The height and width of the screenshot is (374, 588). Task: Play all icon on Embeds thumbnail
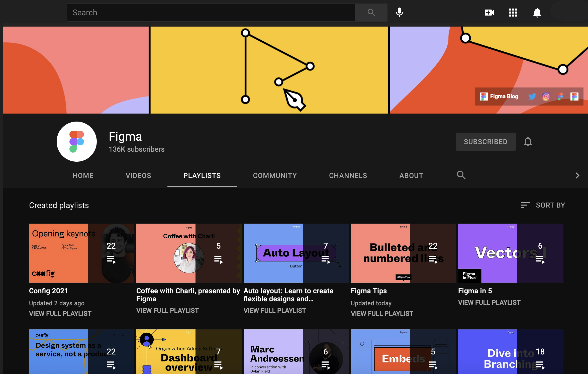point(433,365)
